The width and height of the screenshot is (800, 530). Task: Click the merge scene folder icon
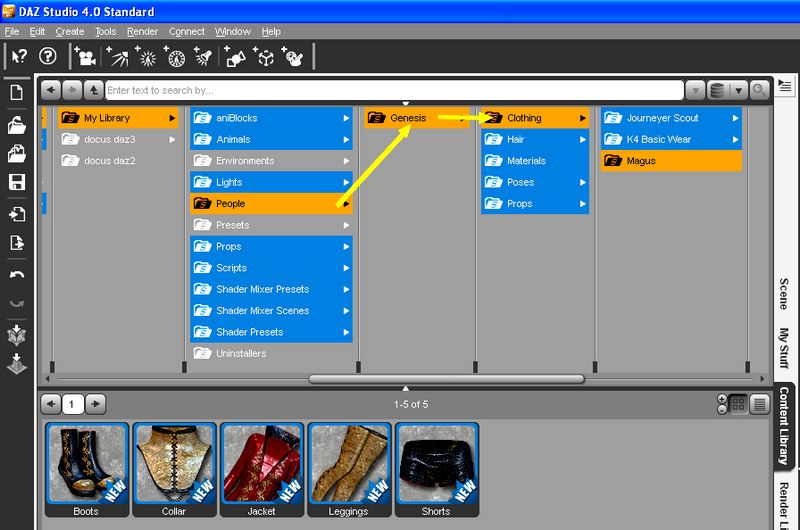(17, 154)
